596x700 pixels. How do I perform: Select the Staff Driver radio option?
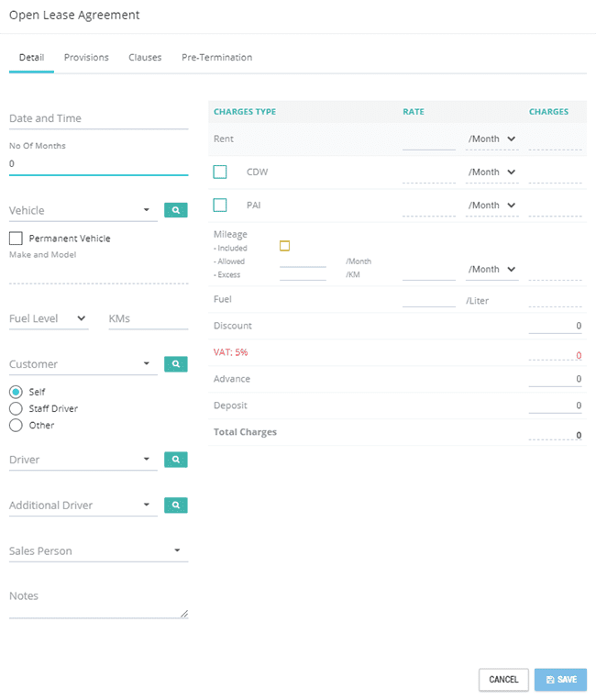[16, 408]
